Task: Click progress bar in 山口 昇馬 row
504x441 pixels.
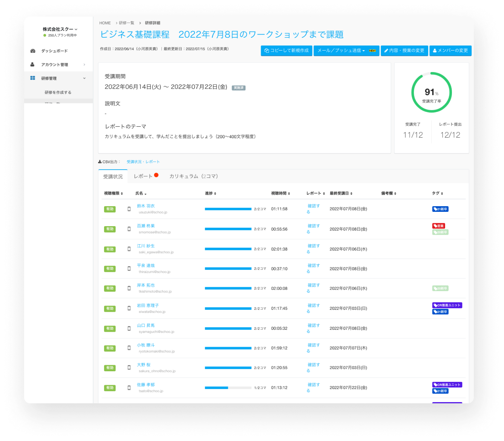Action: click(228, 328)
